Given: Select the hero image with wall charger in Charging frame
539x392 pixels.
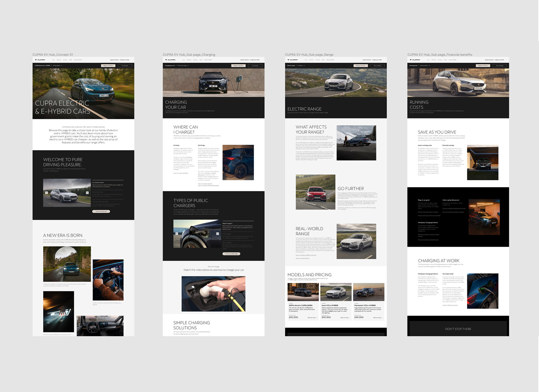Looking at the screenshot, I should click(214, 83).
